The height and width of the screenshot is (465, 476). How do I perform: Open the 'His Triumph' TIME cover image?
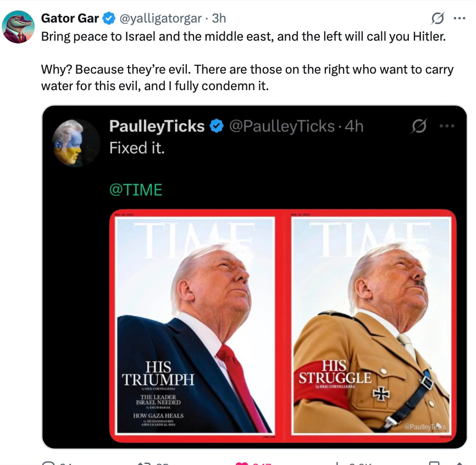pyautogui.click(x=196, y=326)
